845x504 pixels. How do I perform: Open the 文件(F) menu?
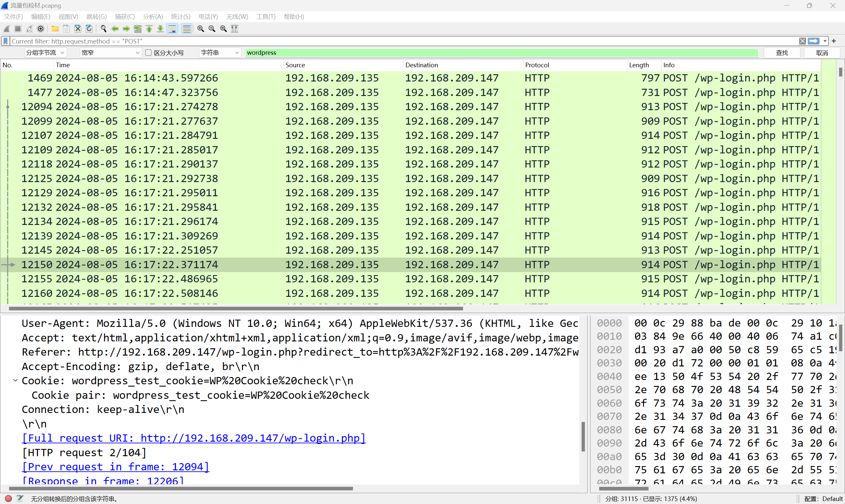[13, 16]
